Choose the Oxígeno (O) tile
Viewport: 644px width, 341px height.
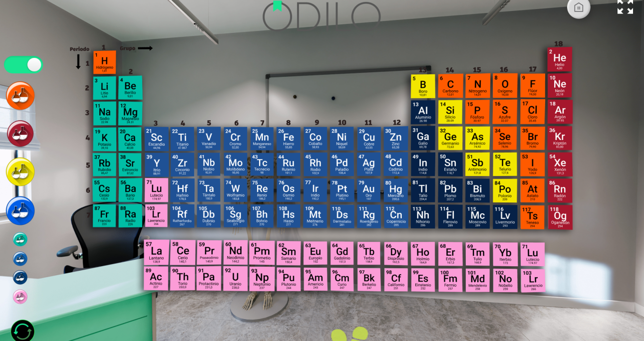(x=505, y=86)
